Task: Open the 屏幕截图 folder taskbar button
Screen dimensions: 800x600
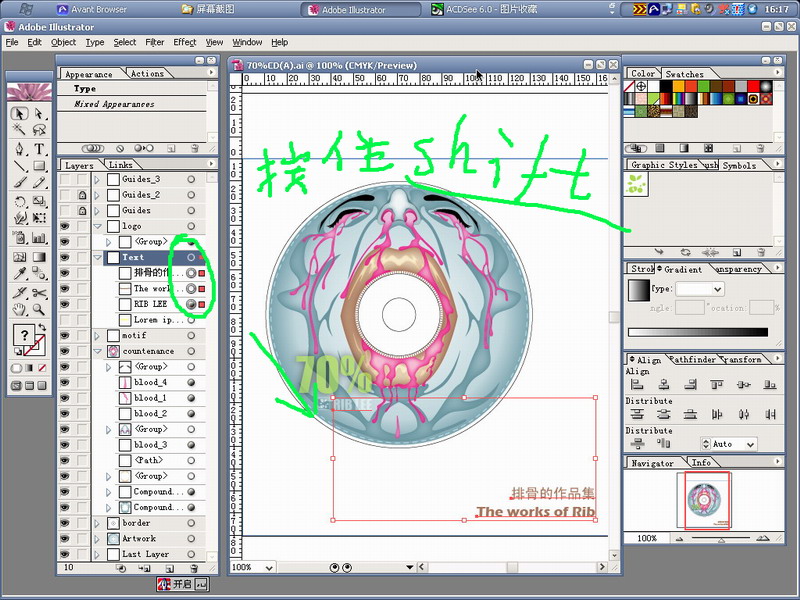Action: click(208, 9)
